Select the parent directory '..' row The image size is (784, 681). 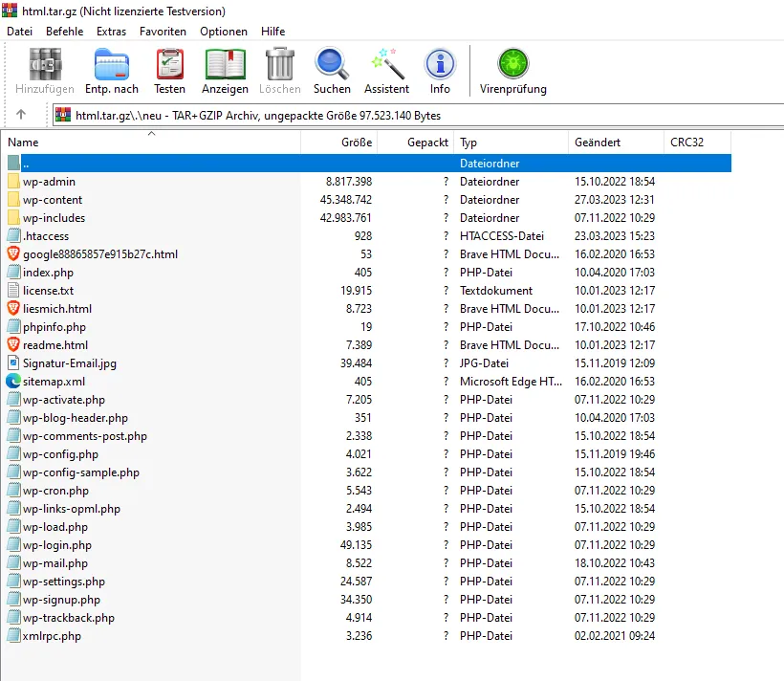369,164
